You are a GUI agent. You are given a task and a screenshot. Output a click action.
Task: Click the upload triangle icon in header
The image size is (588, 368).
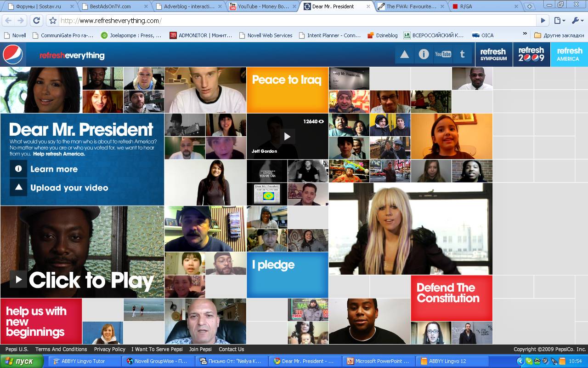click(404, 54)
